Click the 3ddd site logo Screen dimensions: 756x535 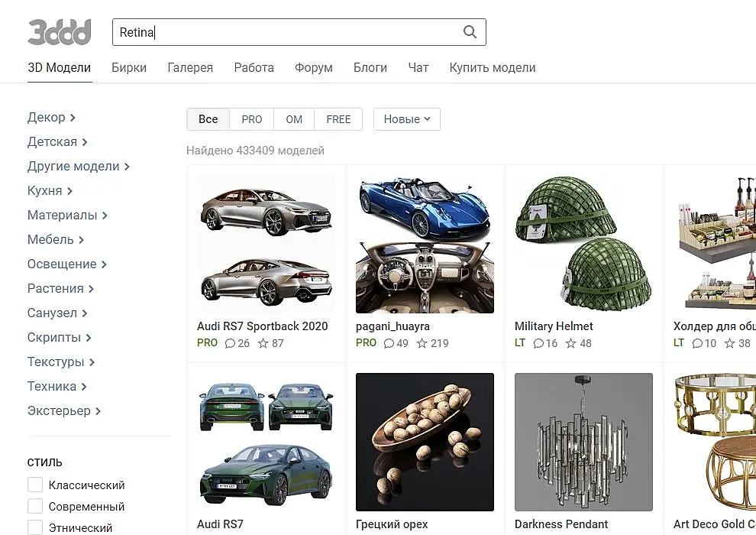click(60, 32)
